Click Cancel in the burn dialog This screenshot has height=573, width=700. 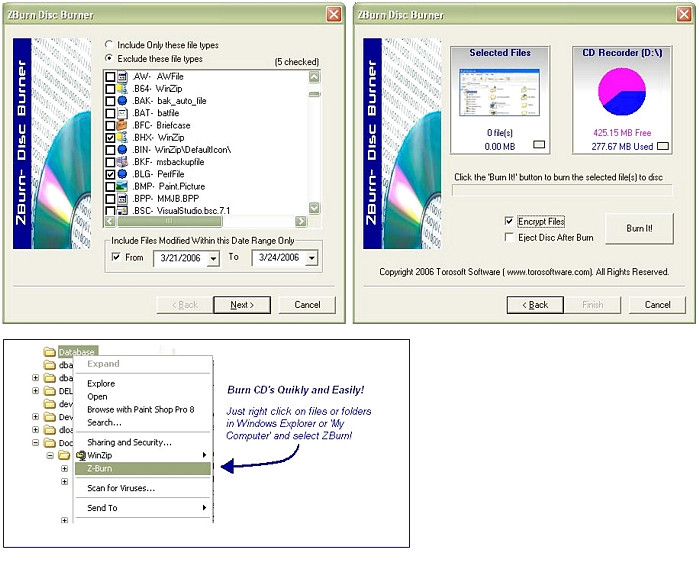(x=658, y=305)
